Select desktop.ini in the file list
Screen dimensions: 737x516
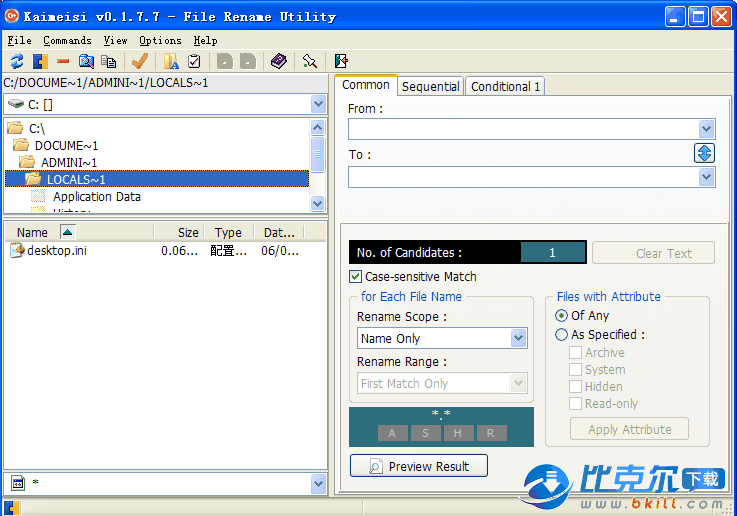click(x=56, y=251)
